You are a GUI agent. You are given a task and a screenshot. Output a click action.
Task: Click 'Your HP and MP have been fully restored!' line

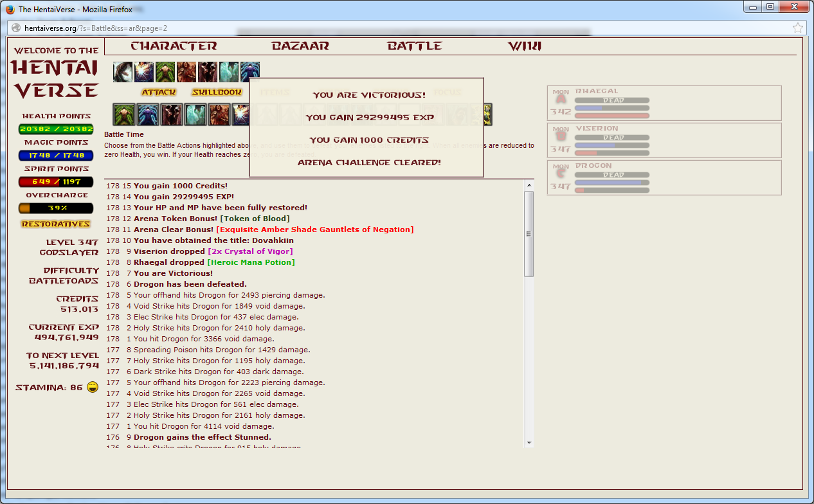221,208
